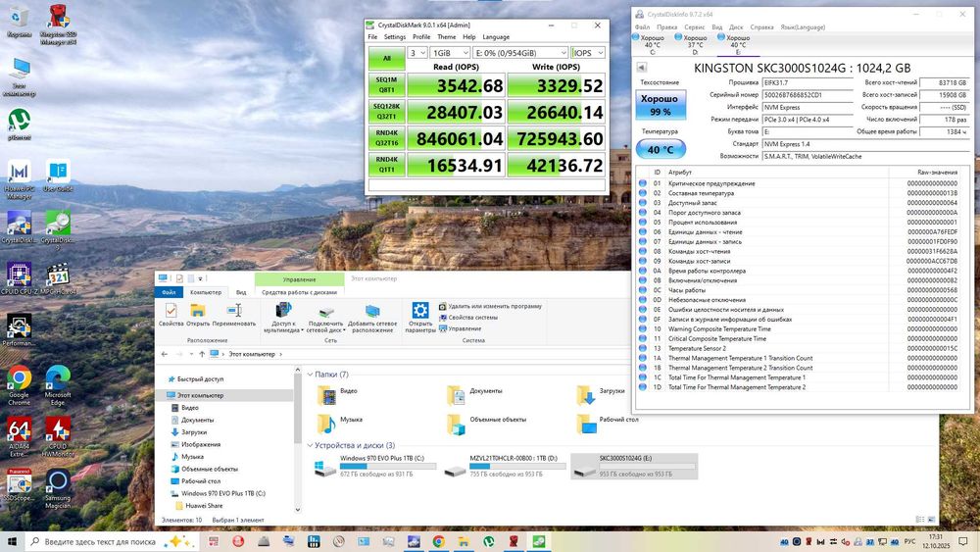This screenshot has width=980, height=552.
Task: Click Huawei Share in navigation tree
Action: click(204, 505)
